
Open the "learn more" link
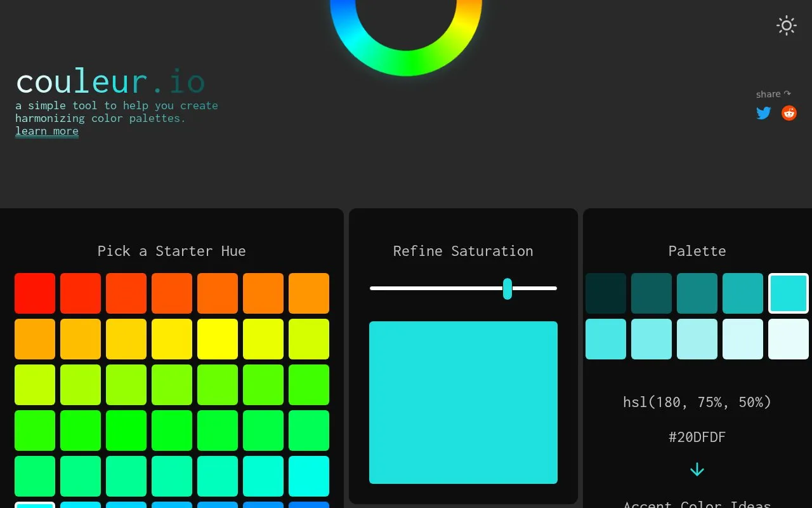47,131
